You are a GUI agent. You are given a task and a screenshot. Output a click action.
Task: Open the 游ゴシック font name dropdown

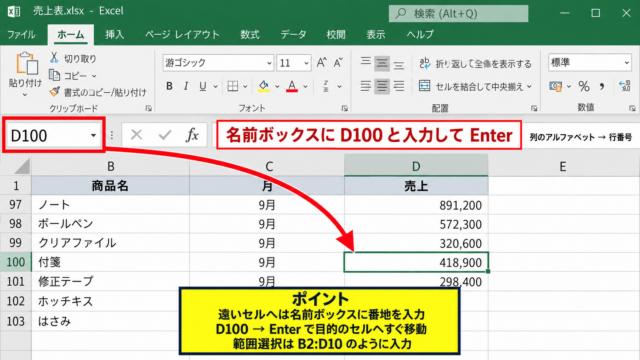pyautogui.click(x=269, y=63)
